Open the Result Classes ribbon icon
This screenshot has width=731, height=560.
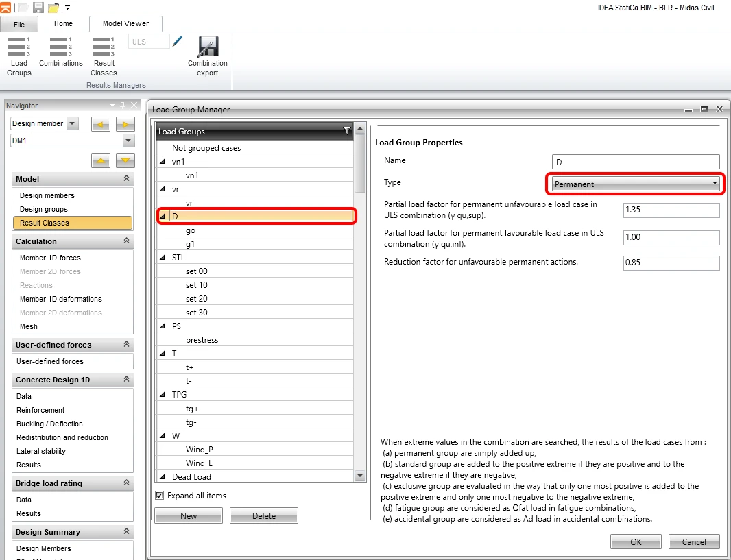104,56
